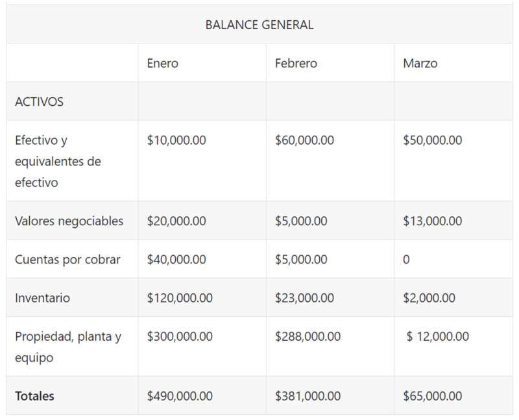Screen dimensions: 519x420
Task: Click the Inventario row label
Action: pos(42,299)
